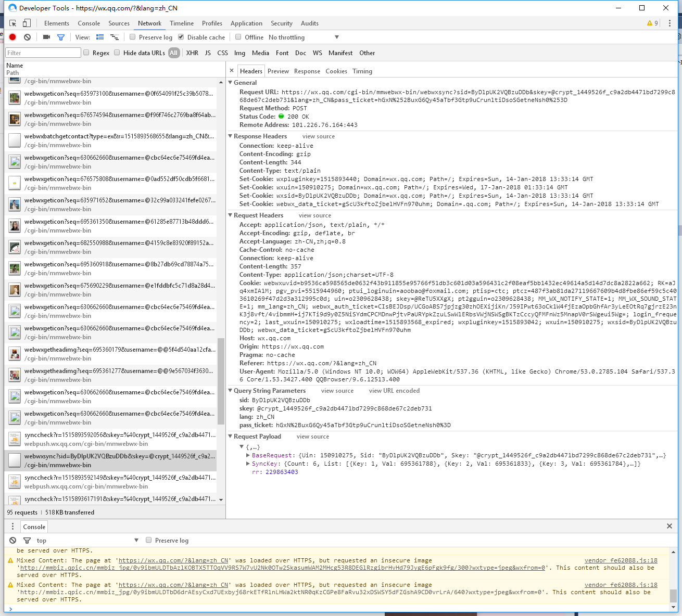This screenshot has height=616, width=682.
Task: Enable Offline mode checkbox
Action: click(238, 37)
